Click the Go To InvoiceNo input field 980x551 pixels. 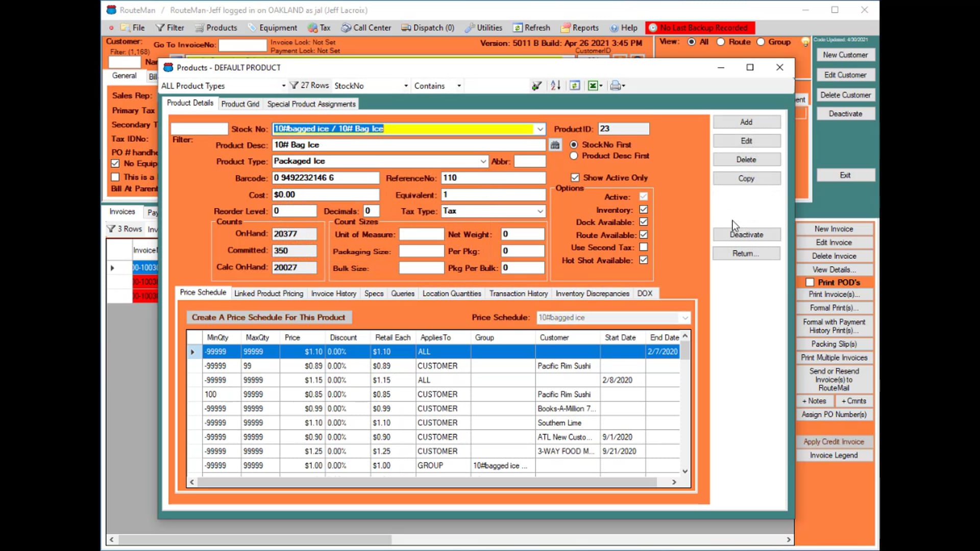click(x=242, y=45)
